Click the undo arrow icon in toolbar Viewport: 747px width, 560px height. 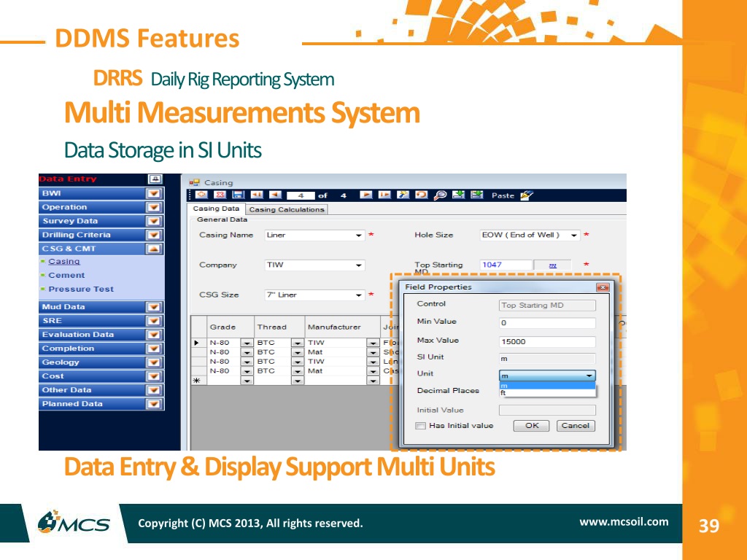(x=421, y=195)
